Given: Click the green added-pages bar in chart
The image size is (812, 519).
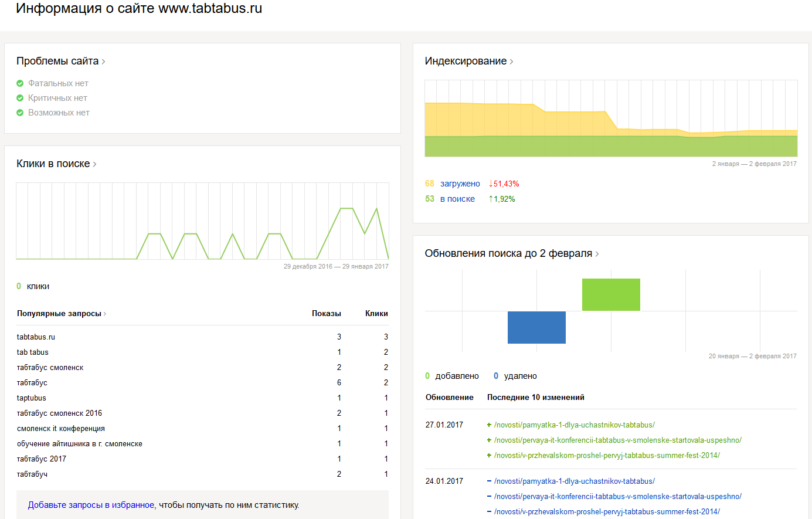Looking at the screenshot, I should (611, 294).
